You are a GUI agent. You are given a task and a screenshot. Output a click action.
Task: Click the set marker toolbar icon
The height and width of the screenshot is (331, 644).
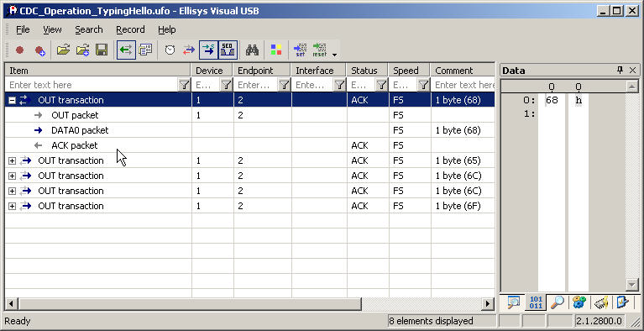click(301, 50)
